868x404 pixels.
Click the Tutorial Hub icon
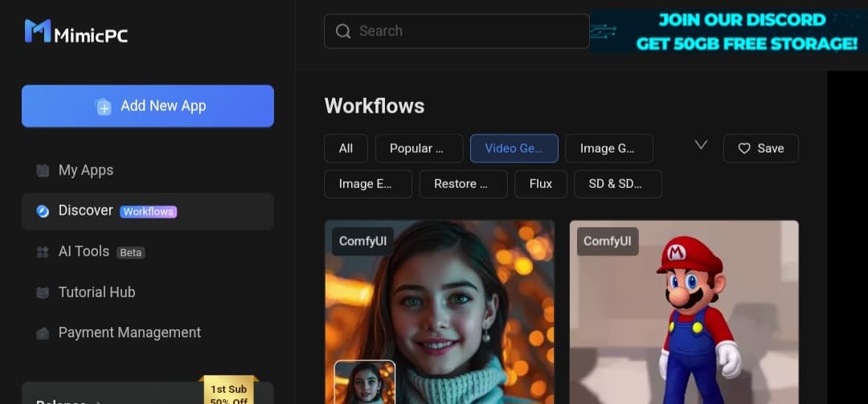tap(43, 292)
